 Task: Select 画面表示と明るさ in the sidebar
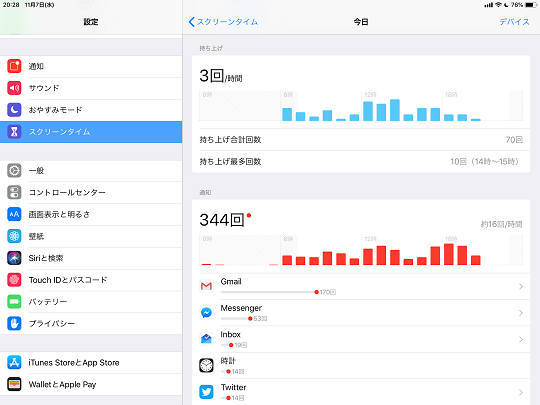tap(91, 214)
